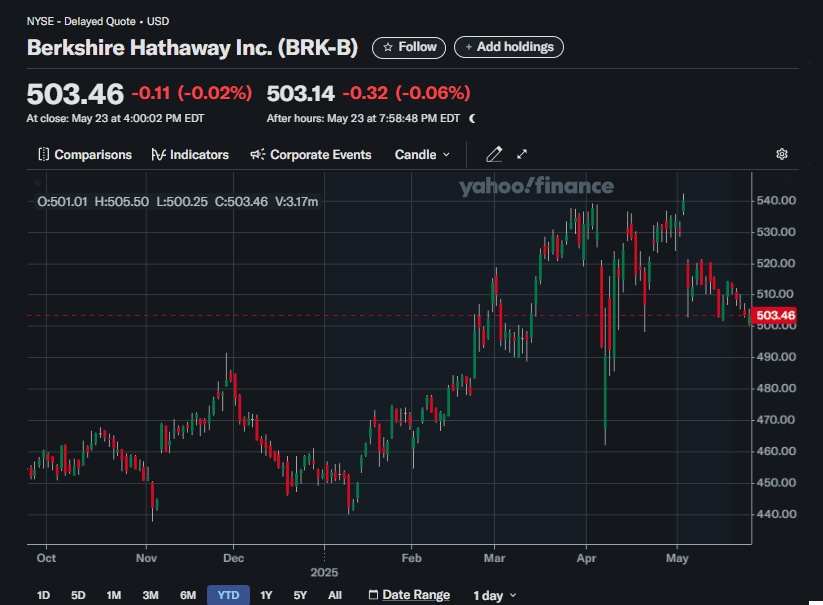
Task: Expand chart to full screen
Action: 522,155
